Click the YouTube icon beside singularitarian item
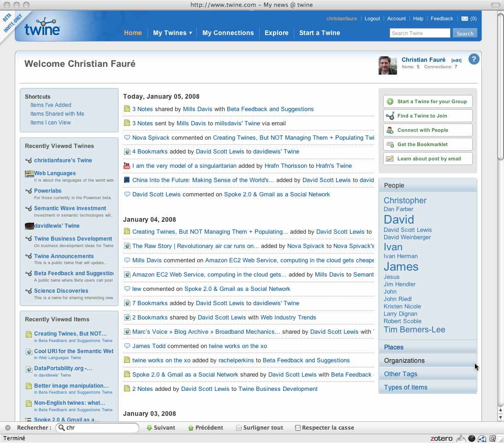 click(127, 166)
